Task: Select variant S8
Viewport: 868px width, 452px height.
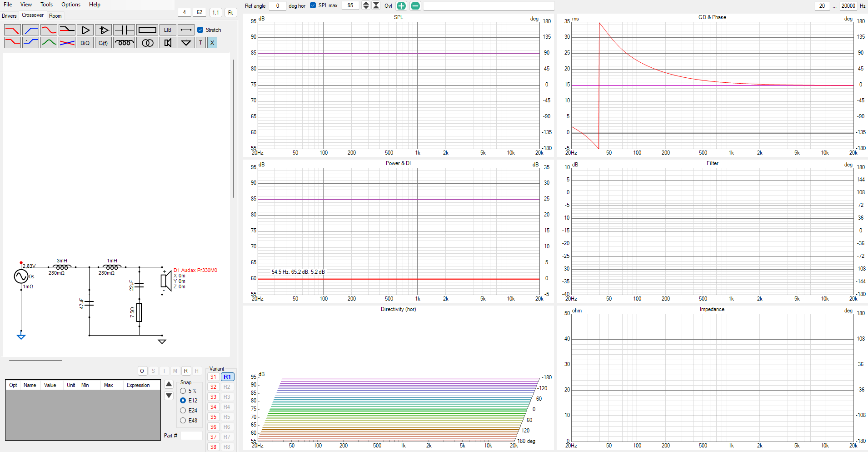Action: [x=213, y=447]
